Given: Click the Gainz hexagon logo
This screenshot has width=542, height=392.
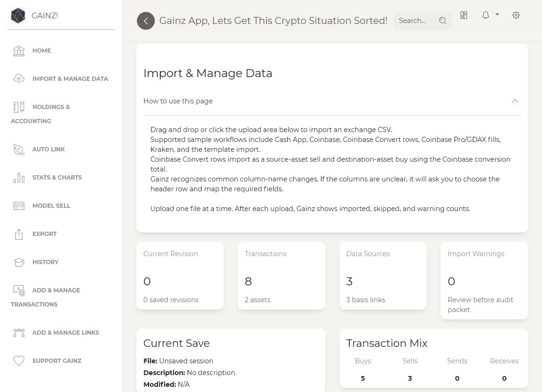Looking at the screenshot, I should pos(18,16).
